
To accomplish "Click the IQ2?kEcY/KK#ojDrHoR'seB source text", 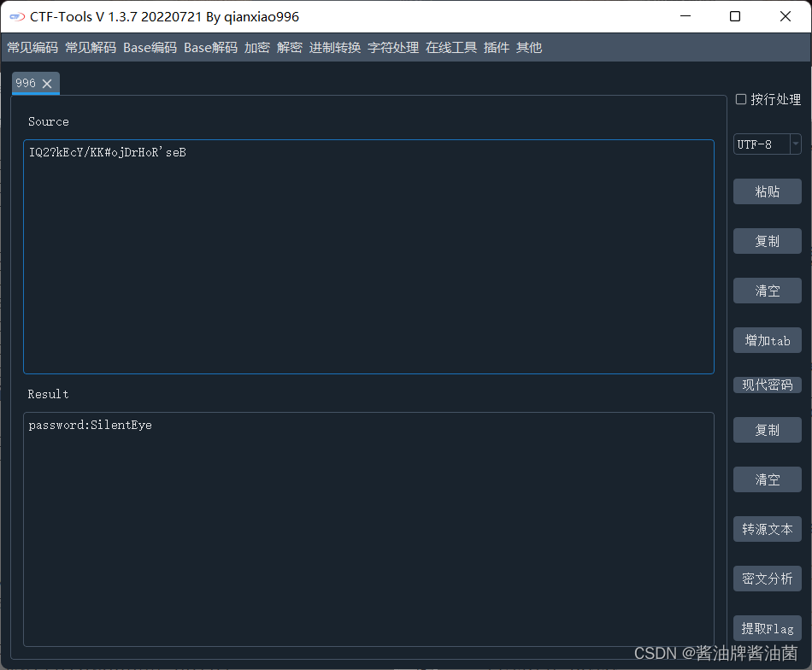I will [x=107, y=152].
